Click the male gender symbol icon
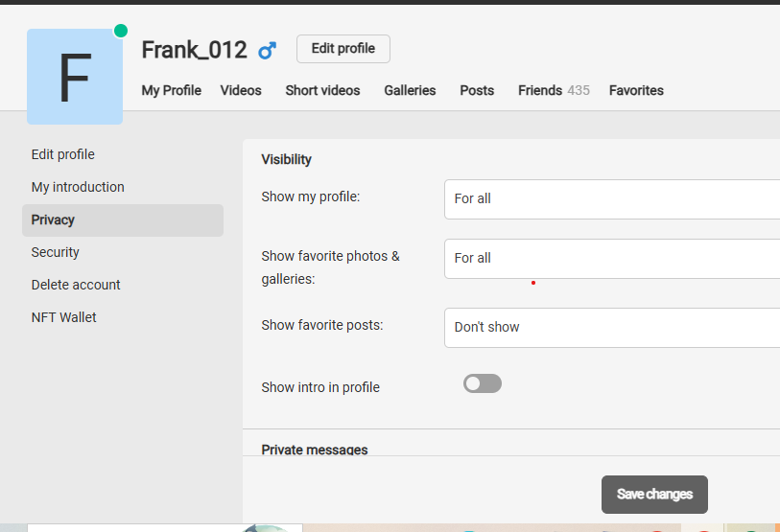 pyautogui.click(x=267, y=51)
